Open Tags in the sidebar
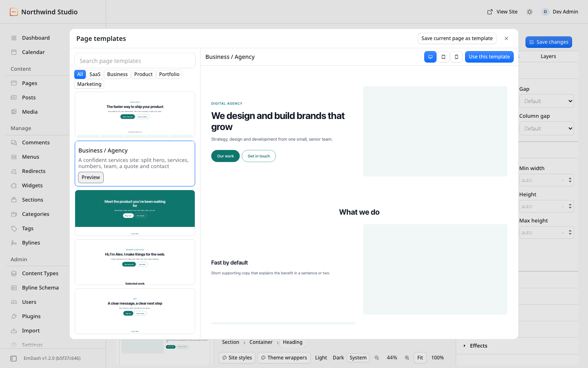 [x=28, y=229]
